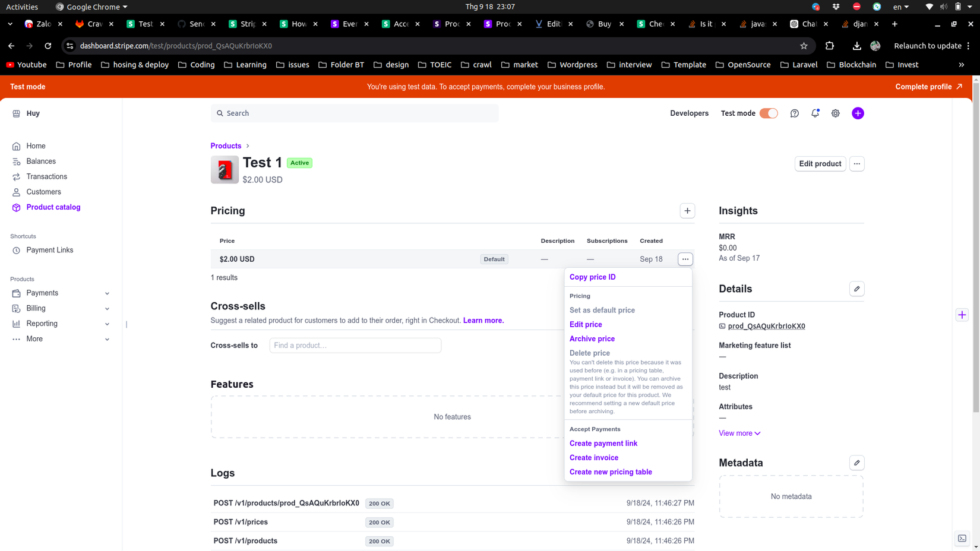Open the help question mark icon
Screen dimensions: 980x551
tap(794, 113)
